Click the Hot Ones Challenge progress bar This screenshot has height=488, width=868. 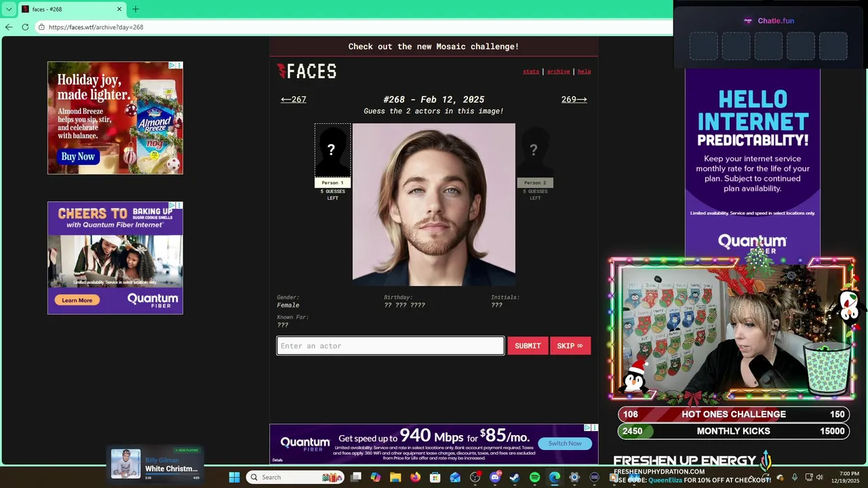coord(734,414)
